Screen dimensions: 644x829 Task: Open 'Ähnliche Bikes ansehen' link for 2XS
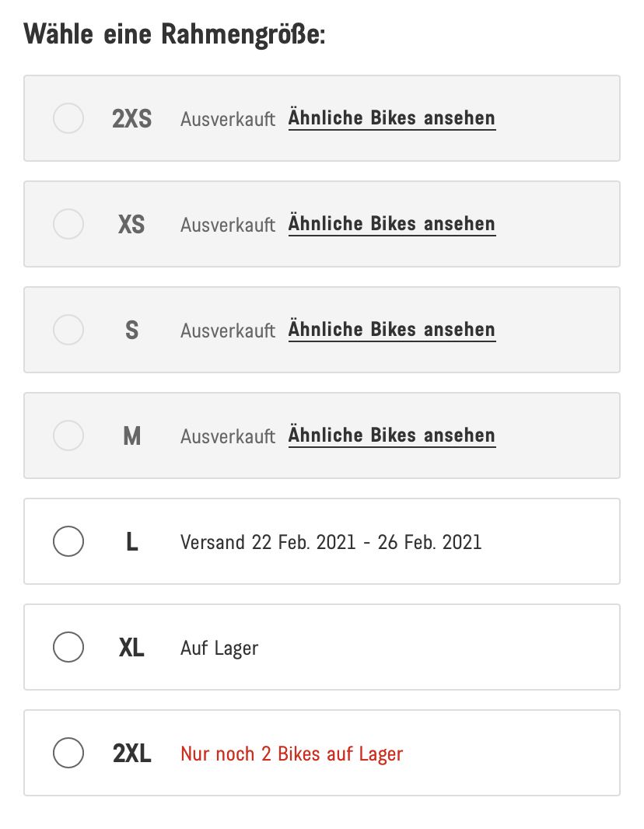[391, 118]
